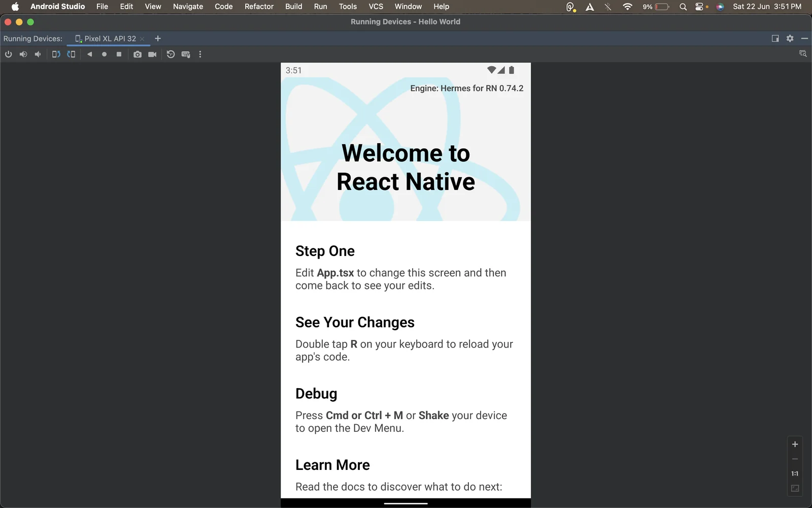
Task: Open the Refactor menu
Action: click(x=259, y=7)
